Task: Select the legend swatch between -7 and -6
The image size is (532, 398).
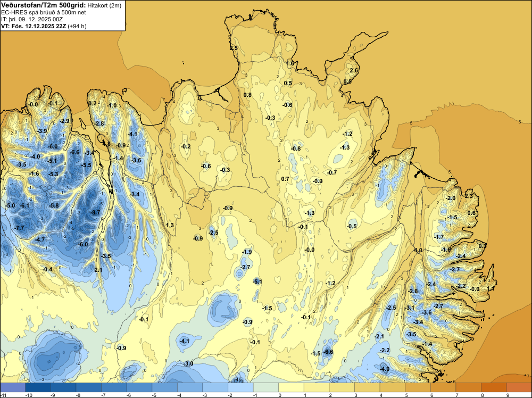Action: point(114,387)
